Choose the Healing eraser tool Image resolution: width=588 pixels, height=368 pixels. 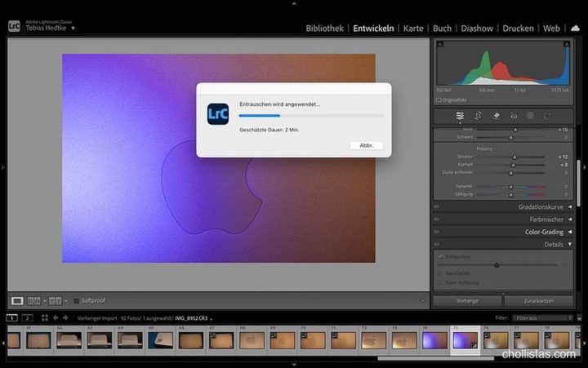coord(497,116)
